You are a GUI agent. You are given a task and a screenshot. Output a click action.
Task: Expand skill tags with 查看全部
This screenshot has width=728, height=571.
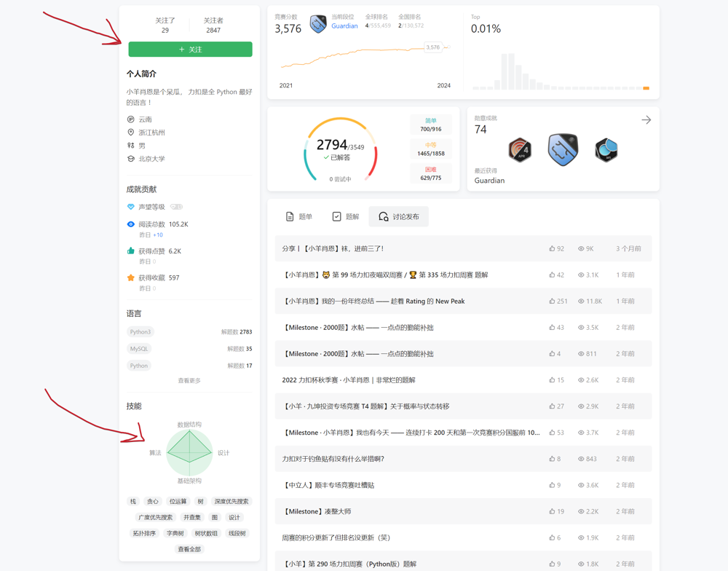pyautogui.click(x=189, y=549)
